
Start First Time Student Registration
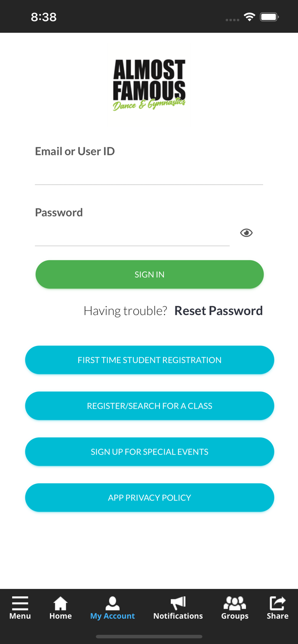pos(150,360)
